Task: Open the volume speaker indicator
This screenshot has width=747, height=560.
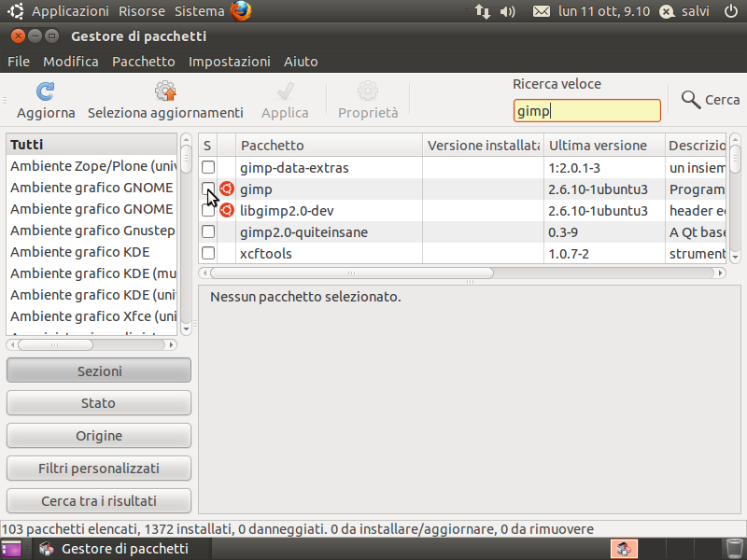Action: pos(507,11)
